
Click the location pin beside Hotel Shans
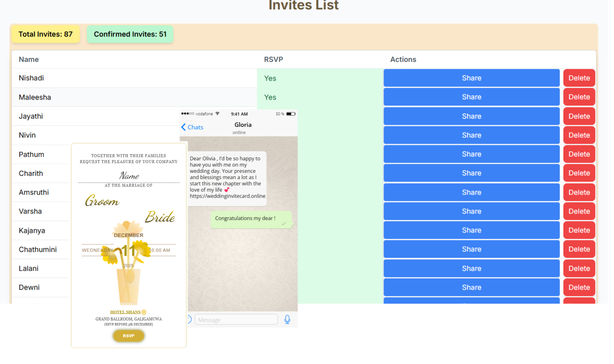143,312
